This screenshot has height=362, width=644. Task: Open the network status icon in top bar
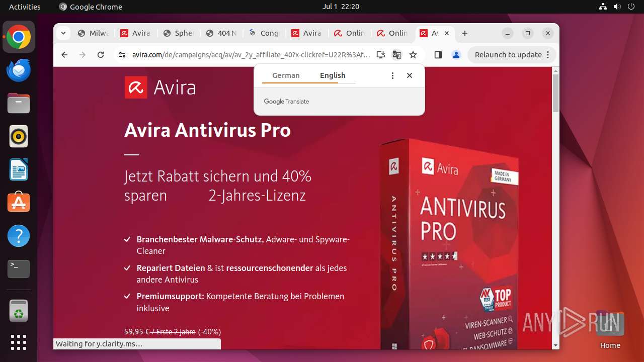pyautogui.click(x=603, y=7)
